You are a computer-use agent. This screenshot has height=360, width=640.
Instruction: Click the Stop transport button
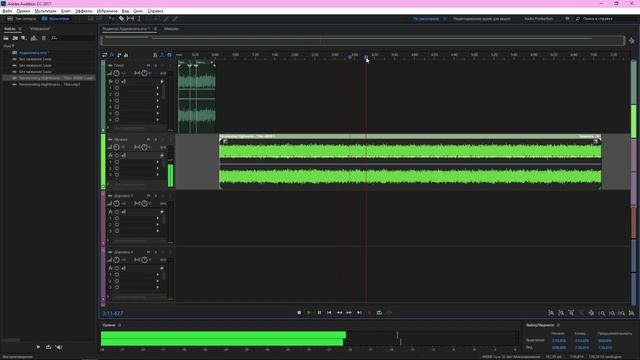click(299, 313)
